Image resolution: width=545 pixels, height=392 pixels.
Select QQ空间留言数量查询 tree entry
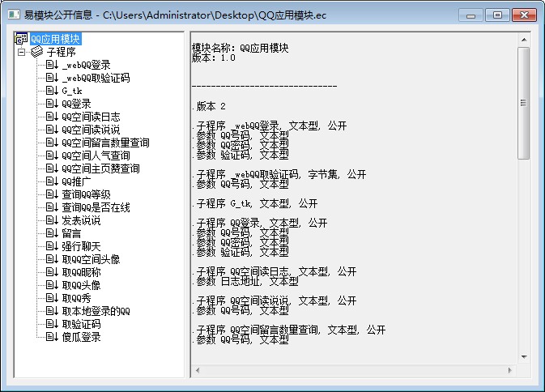(x=105, y=143)
